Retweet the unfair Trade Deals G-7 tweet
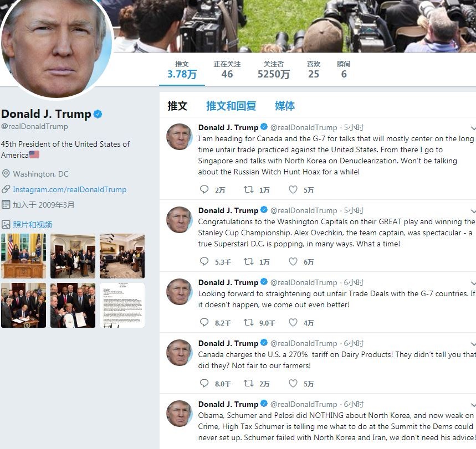The height and width of the screenshot is (449, 476). tap(249, 322)
